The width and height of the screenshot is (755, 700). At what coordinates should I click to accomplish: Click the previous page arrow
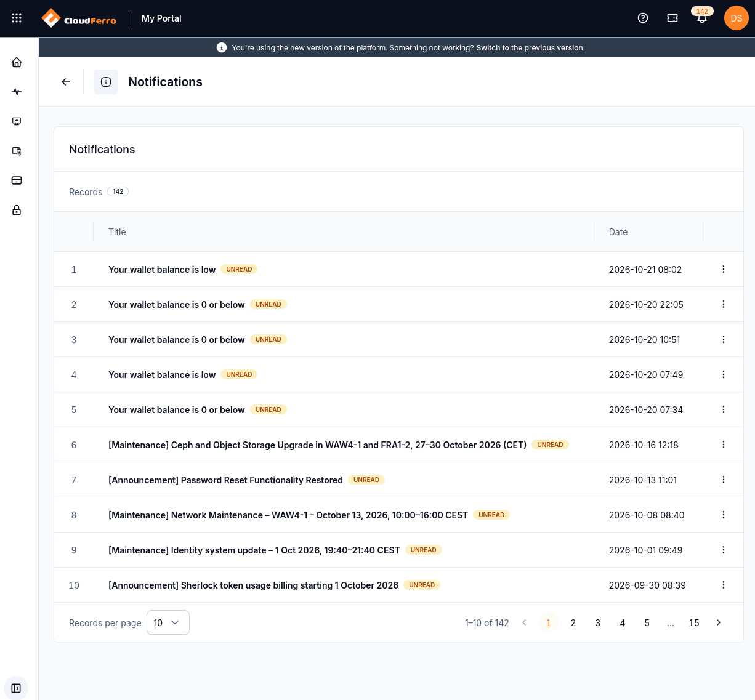(x=524, y=622)
